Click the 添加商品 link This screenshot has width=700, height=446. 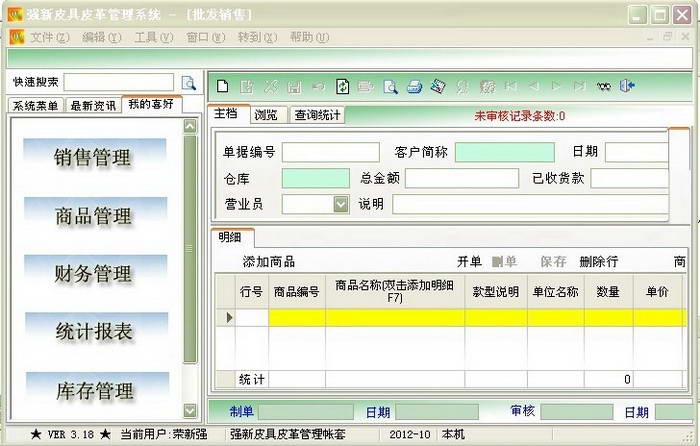pyautogui.click(x=269, y=262)
